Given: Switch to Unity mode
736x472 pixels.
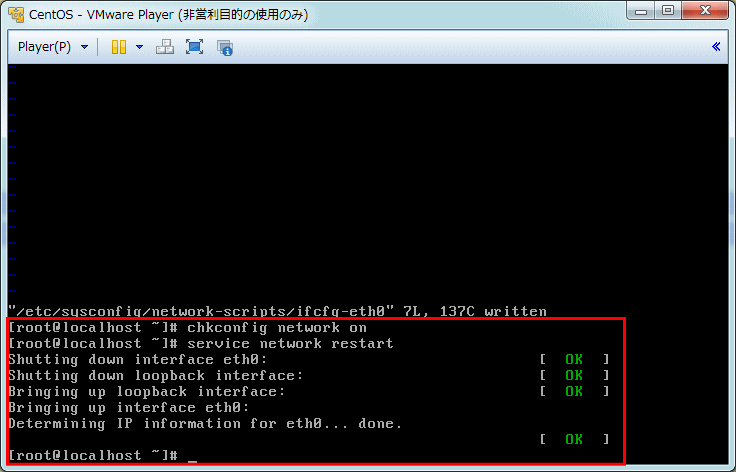Looking at the screenshot, I should point(224,47).
